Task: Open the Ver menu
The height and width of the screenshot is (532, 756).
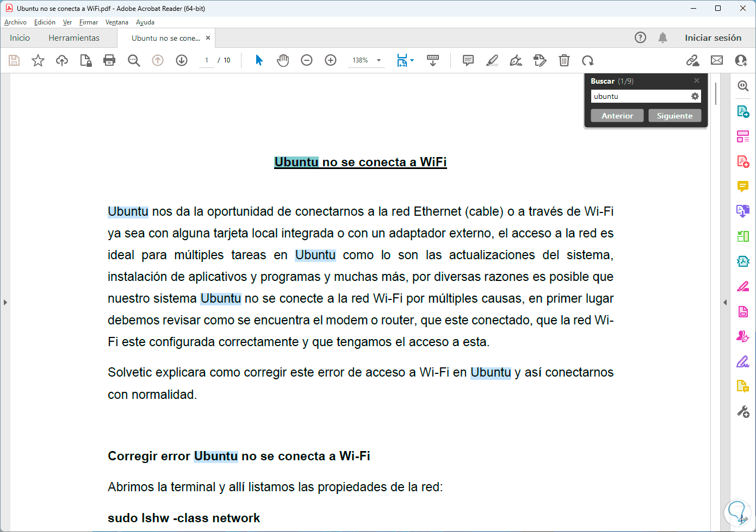Action: pyautogui.click(x=67, y=22)
